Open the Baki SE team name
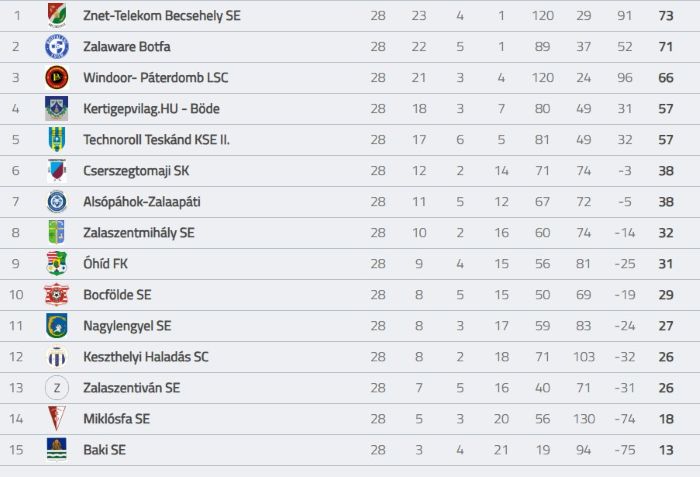 coord(104,450)
